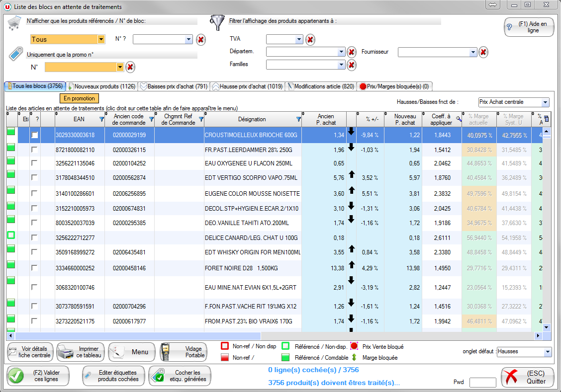
Task: Click the filter icon in Désignation column header
Action: click(298, 119)
